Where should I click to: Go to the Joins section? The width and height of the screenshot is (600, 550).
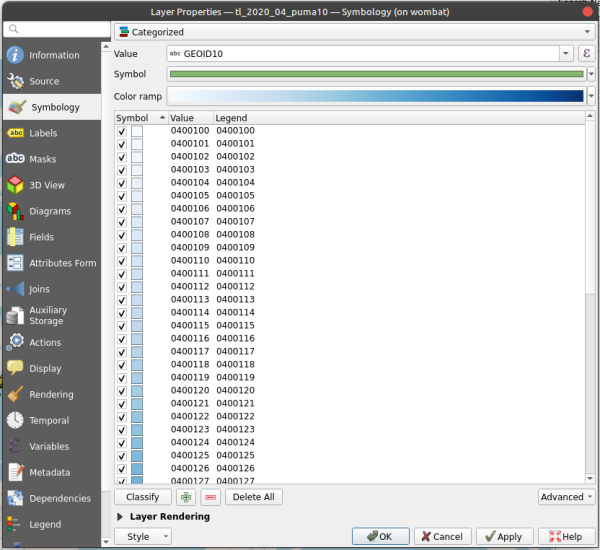click(39, 289)
